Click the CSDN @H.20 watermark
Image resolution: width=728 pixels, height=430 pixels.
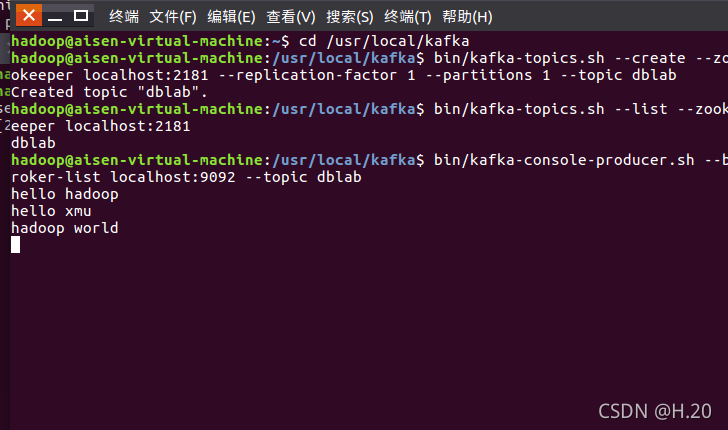[655, 411]
